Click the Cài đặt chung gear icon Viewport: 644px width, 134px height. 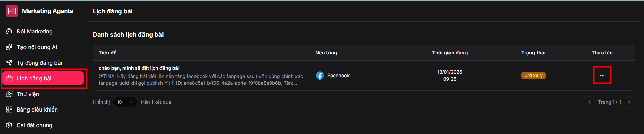click(x=9, y=125)
